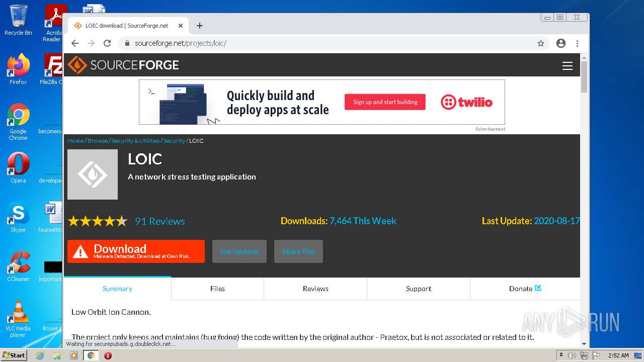
Task: Click the Chrome back arrow
Action: pos(75,43)
